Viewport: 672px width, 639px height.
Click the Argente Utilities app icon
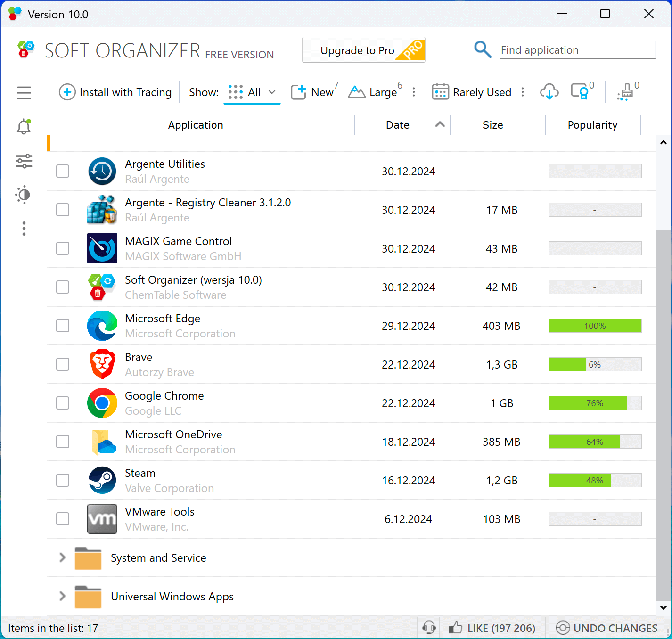102,171
